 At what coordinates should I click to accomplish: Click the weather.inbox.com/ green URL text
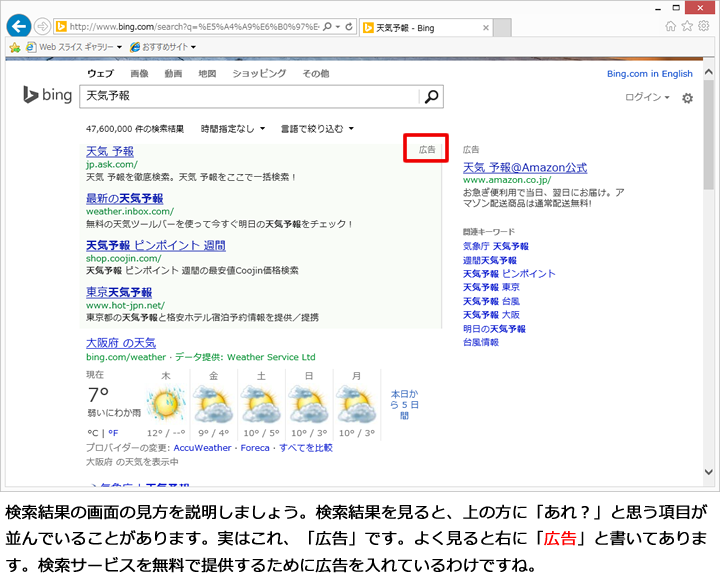tap(130, 211)
